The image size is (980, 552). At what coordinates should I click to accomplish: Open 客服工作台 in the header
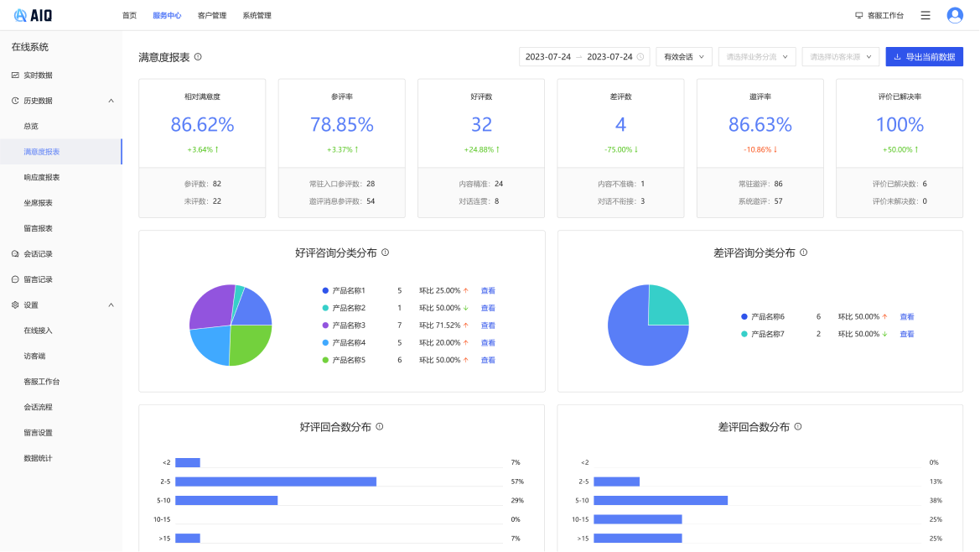click(879, 16)
